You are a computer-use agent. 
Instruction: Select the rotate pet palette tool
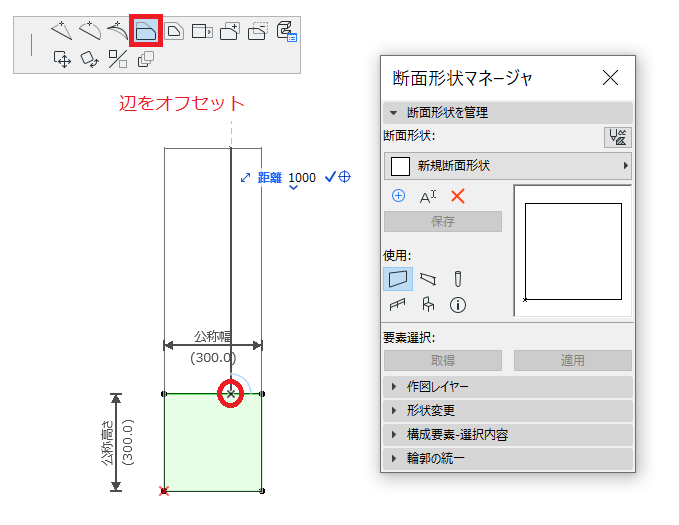click(x=90, y=59)
